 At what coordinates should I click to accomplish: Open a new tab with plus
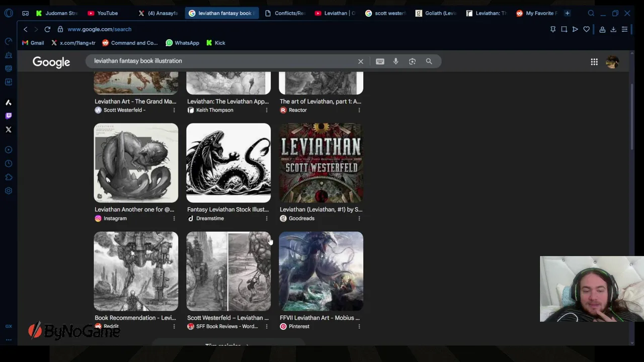click(x=567, y=13)
